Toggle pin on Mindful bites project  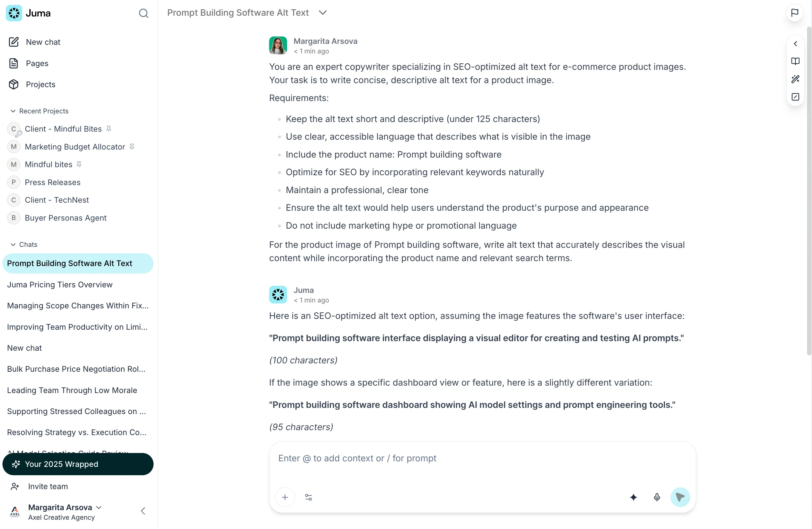(x=79, y=164)
